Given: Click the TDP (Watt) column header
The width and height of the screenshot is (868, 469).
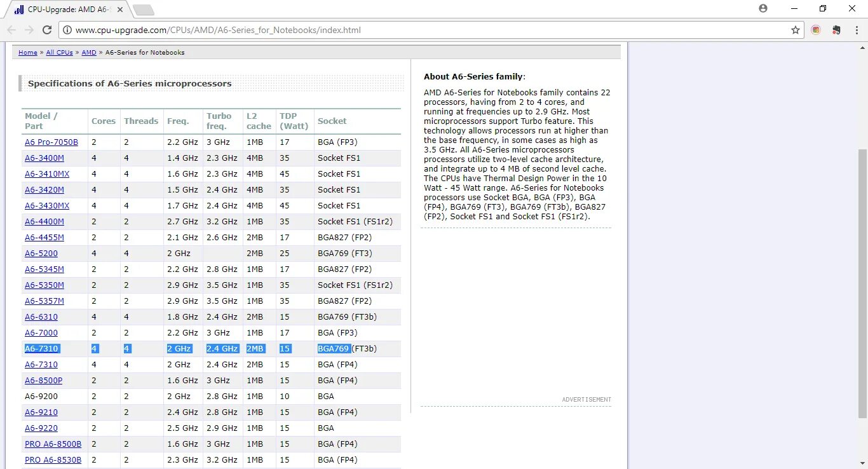Looking at the screenshot, I should (294, 121).
